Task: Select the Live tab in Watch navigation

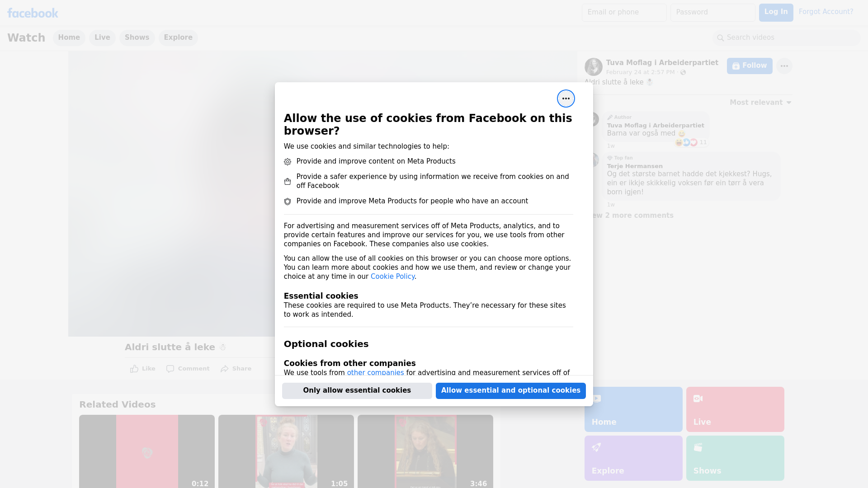Action: click(102, 38)
